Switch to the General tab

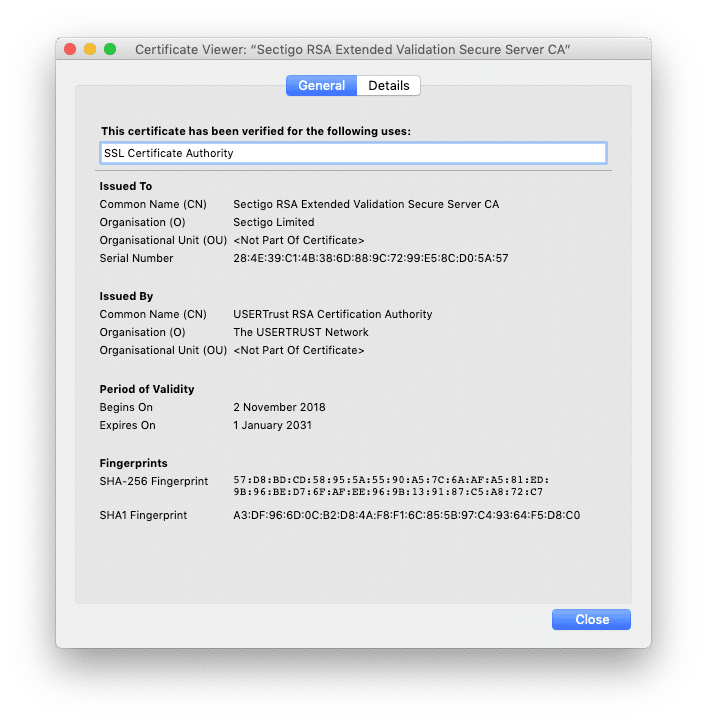(x=321, y=86)
